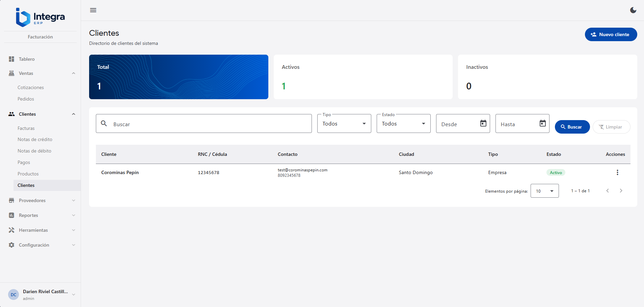This screenshot has height=307, width=644.
Task: Click the magnifier icon in Buscar field
Action: (x=104, y=123)
